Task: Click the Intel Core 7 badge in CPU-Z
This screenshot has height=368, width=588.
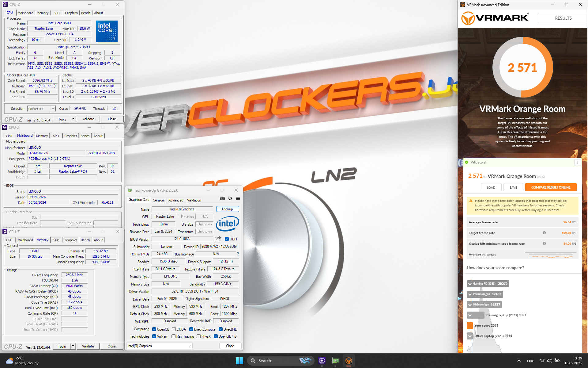Action: point(107,31)
